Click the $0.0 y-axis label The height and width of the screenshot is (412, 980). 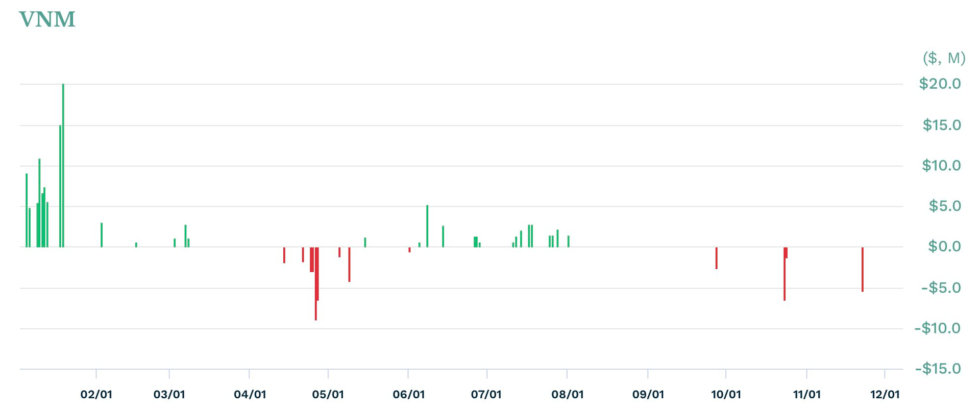944,247
